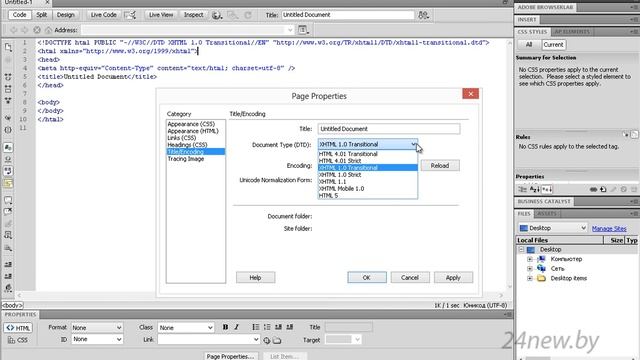Click Cancel in Page Properties
The image size is (640, 360).
coord(410,278)
